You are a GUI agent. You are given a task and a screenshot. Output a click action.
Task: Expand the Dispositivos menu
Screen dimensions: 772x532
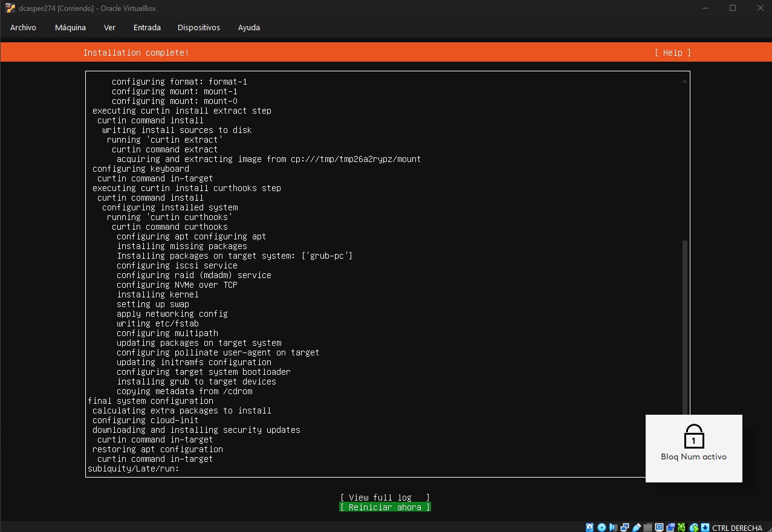point(198,27)
